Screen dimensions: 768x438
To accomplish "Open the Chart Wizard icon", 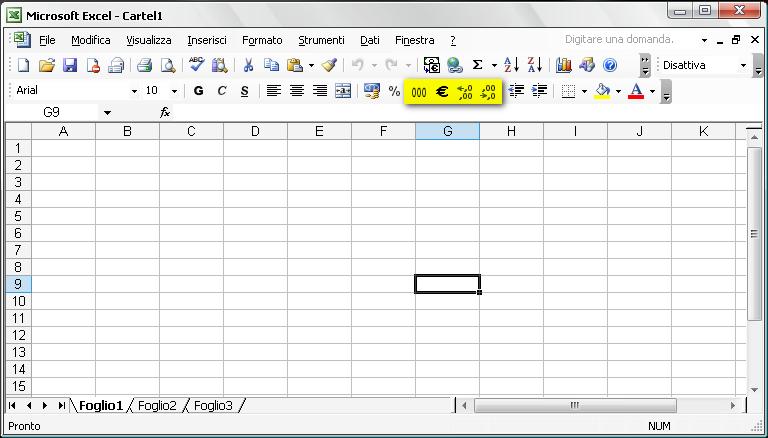I will [x=564, y=65].
